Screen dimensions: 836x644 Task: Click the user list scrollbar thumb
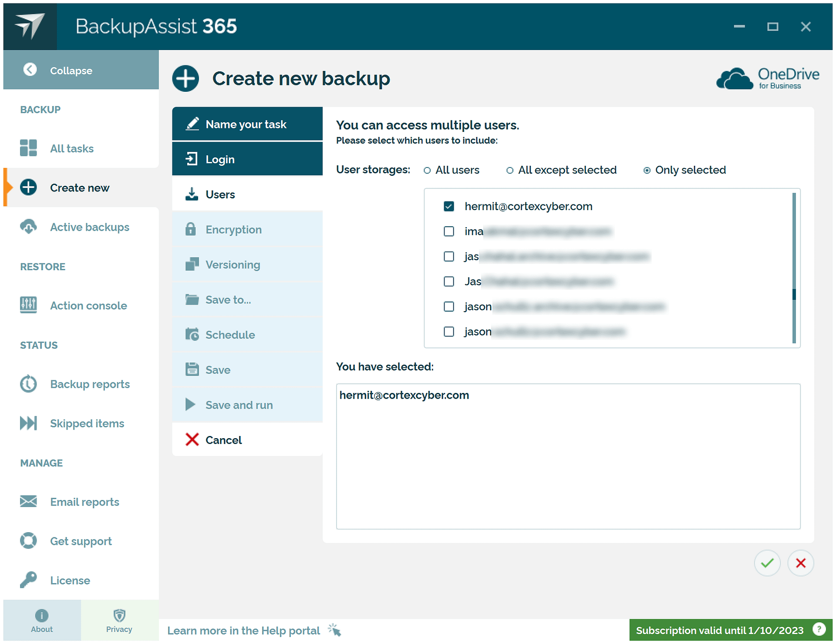click(794, 294)
